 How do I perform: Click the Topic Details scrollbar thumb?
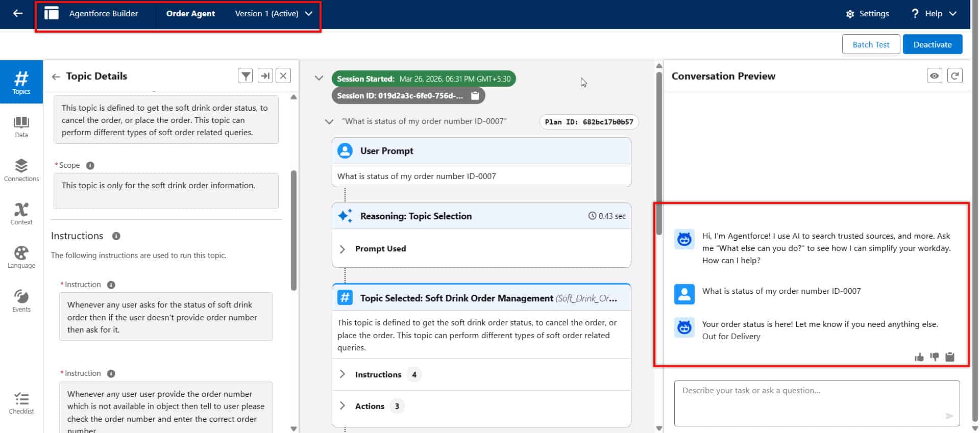[293, 231]
